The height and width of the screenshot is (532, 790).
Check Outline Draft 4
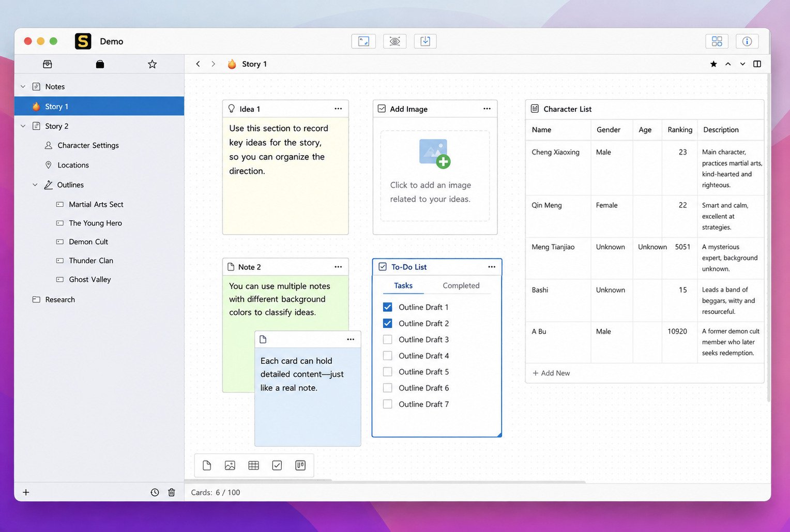pyautogui.click(x=387, y=356)
